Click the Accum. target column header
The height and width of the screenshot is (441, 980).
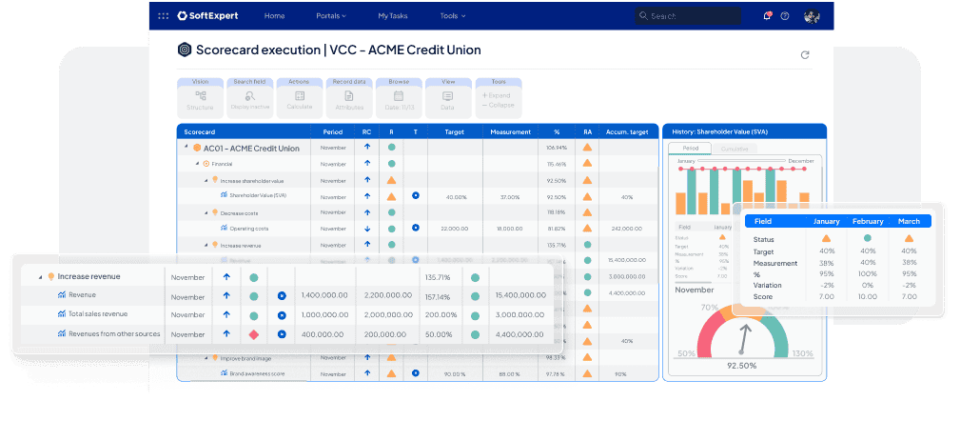[628, 132]
